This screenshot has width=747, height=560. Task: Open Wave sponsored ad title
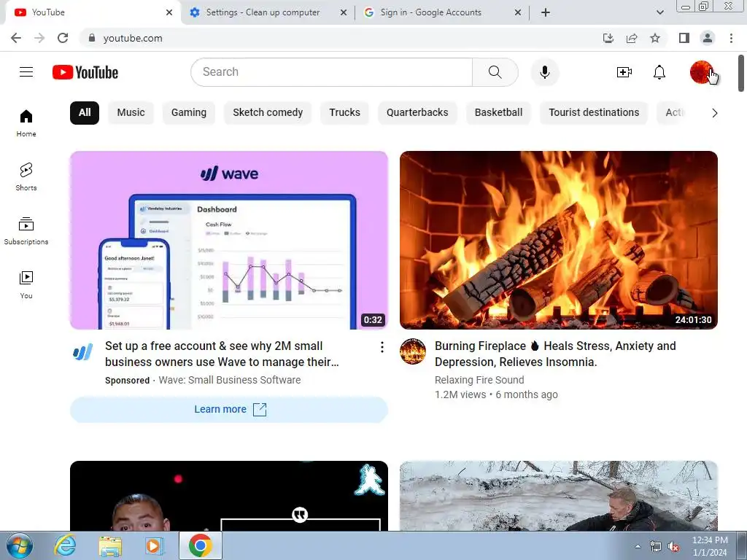click(222, 354)
